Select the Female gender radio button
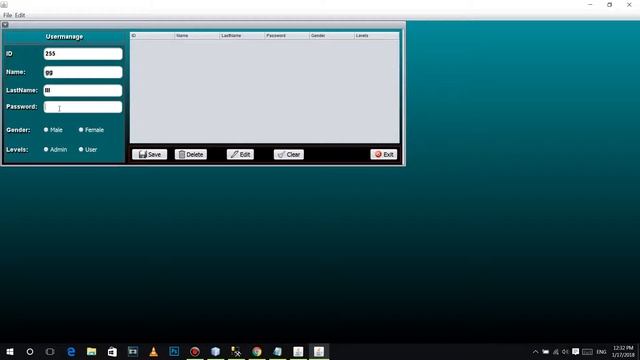The image size is (640, 360). click(x=81, y=130)
